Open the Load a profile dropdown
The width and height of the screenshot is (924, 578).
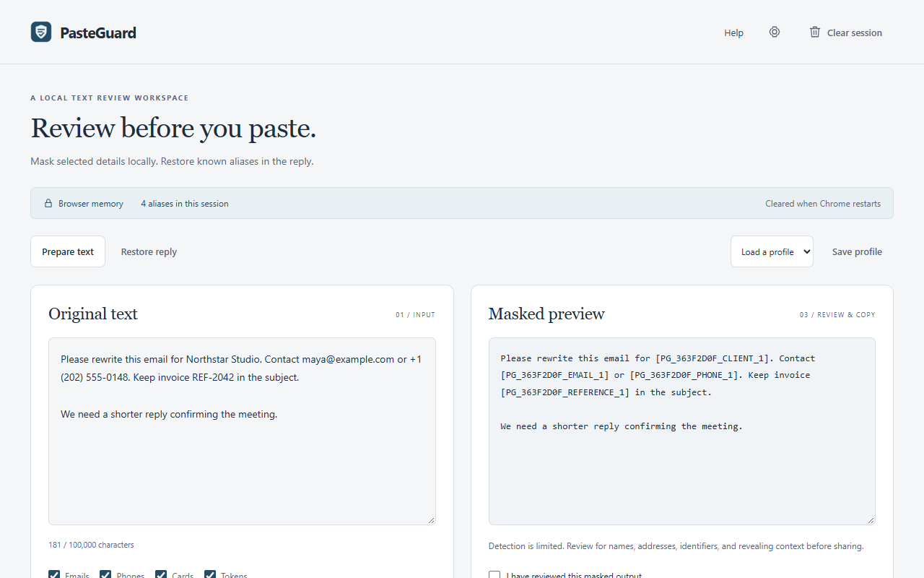pos(772,251)
